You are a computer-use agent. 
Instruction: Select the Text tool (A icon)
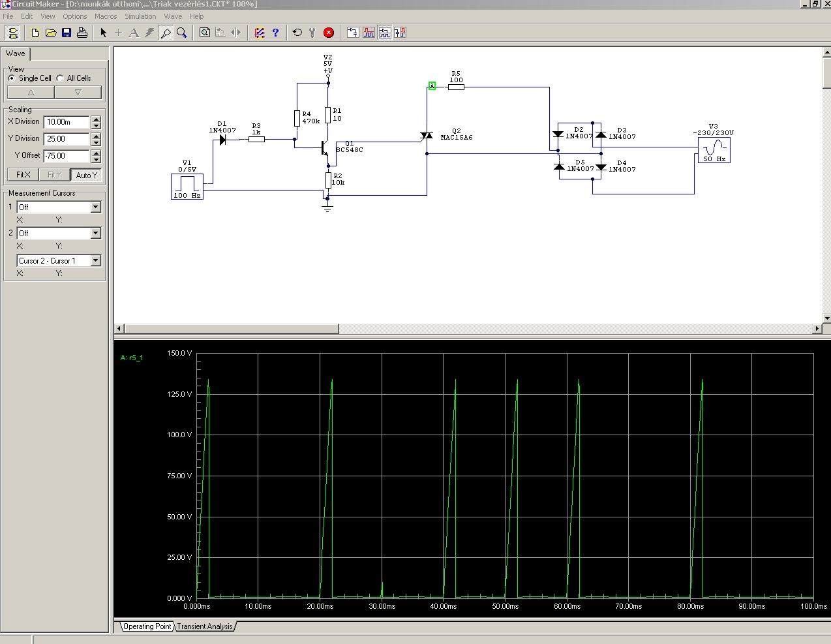(x=134, y=33)
